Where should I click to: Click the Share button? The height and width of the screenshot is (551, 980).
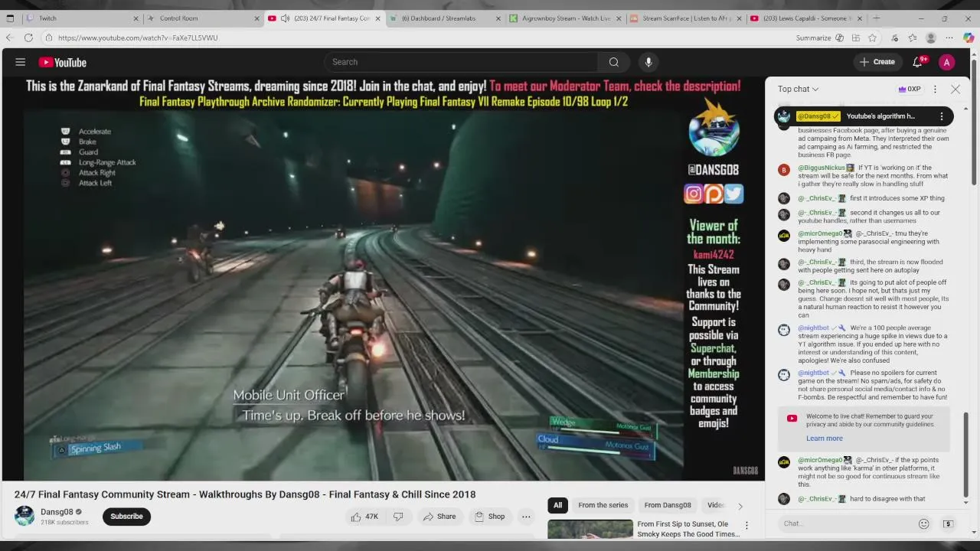pos(439,517)
